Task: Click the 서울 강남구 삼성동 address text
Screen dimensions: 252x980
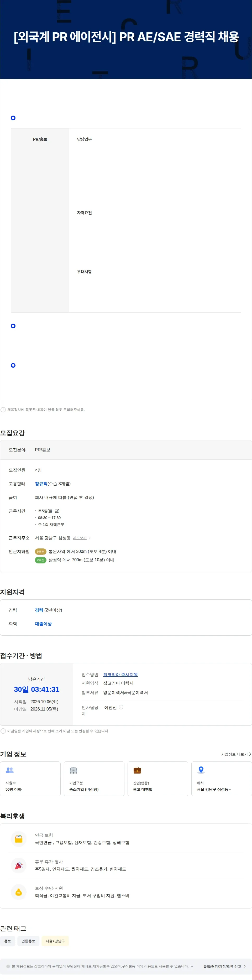Action: tap(53, 538)
